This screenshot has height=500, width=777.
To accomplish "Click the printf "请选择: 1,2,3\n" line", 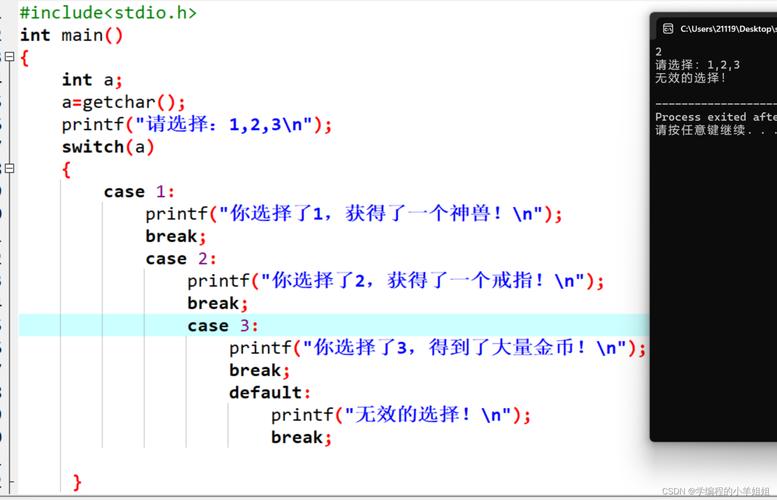I will pos(197,124).
